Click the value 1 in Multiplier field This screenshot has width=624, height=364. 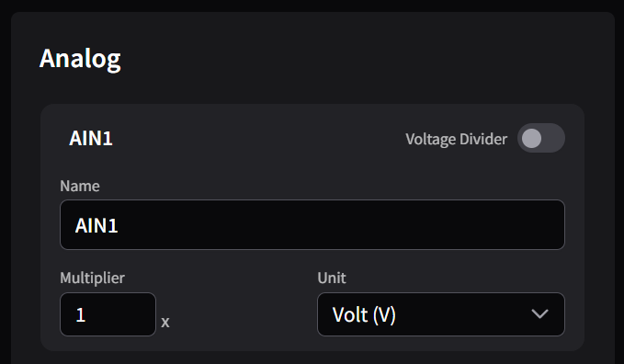pyautogui.click(x=80, y=315)
